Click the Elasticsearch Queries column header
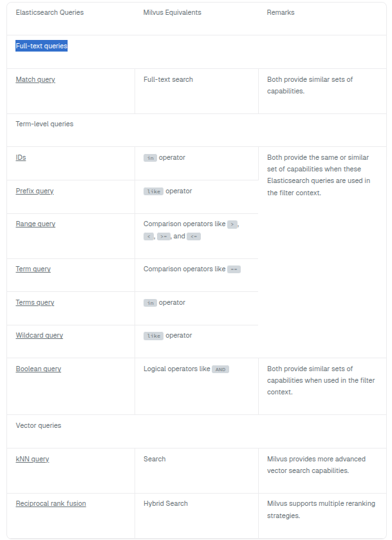This screenshot has width=392, height=540. point(50,13)
